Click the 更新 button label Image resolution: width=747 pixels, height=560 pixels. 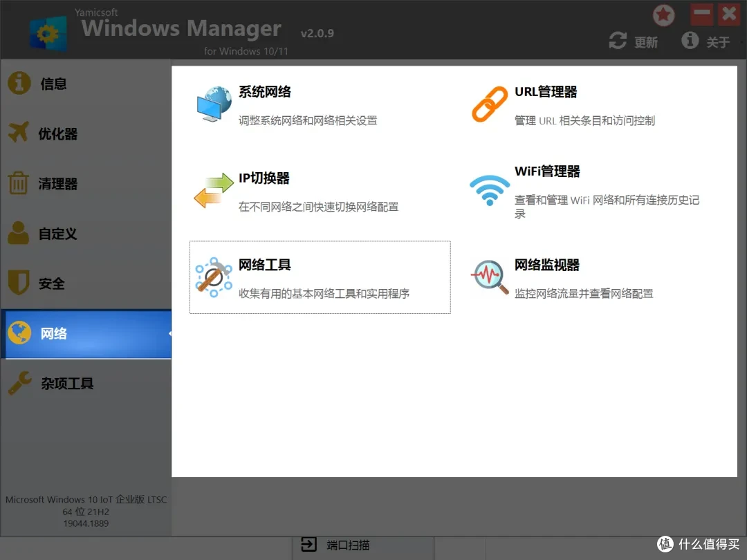[646, 42]
